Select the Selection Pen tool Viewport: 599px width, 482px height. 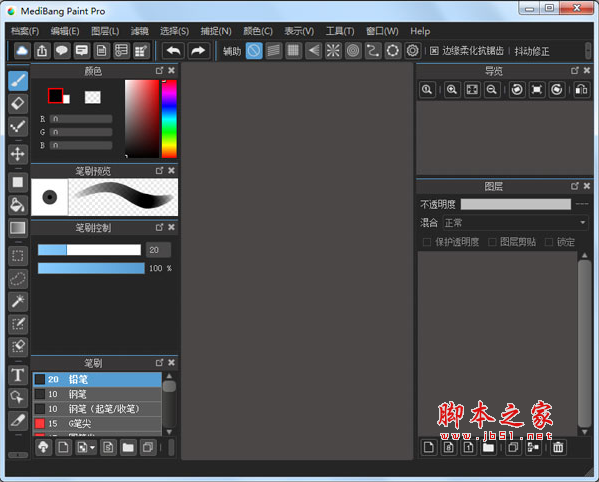coord(18,324)
